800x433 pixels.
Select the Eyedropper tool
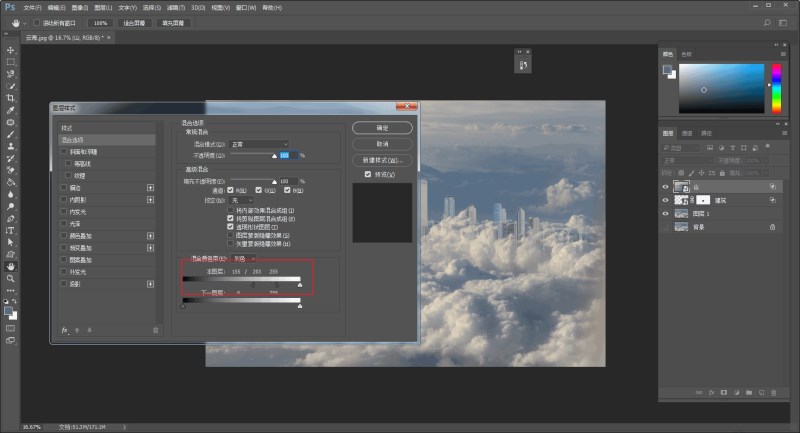point(11,110)
